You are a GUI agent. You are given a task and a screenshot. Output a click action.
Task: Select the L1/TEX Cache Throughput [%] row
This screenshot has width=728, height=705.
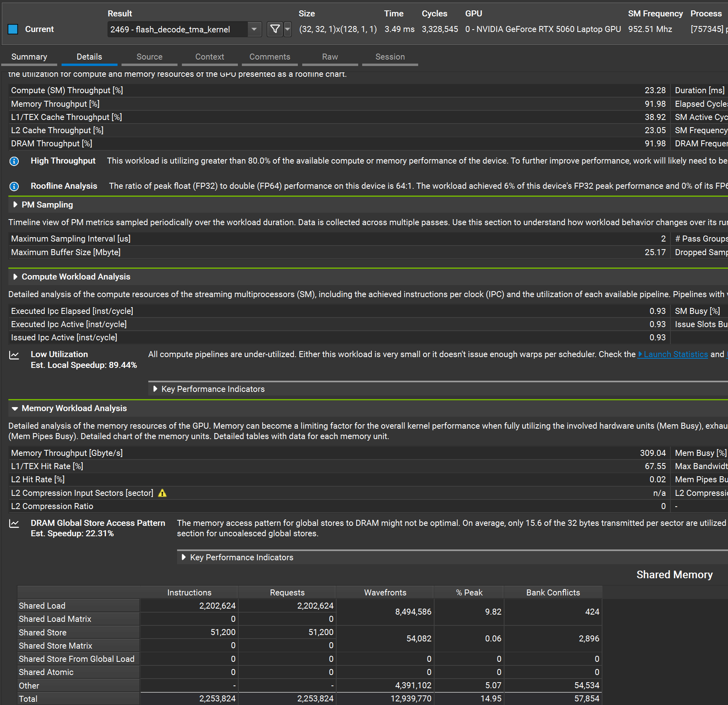click(338, 117)
